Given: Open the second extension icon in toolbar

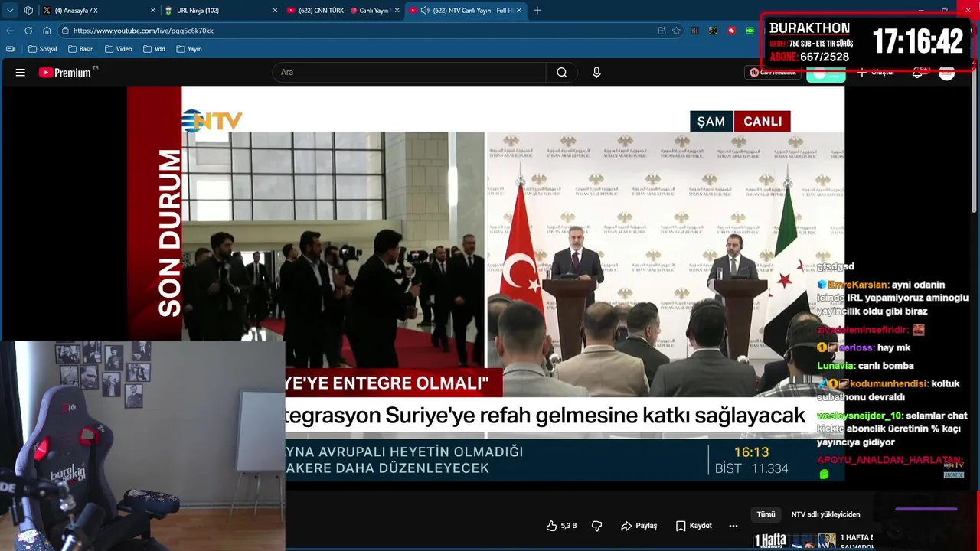Looking at the screenshot, I should (x=713, y=31).
